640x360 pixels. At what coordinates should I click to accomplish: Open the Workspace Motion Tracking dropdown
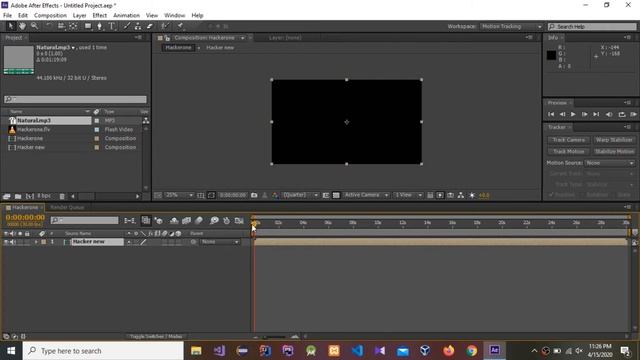511,27
